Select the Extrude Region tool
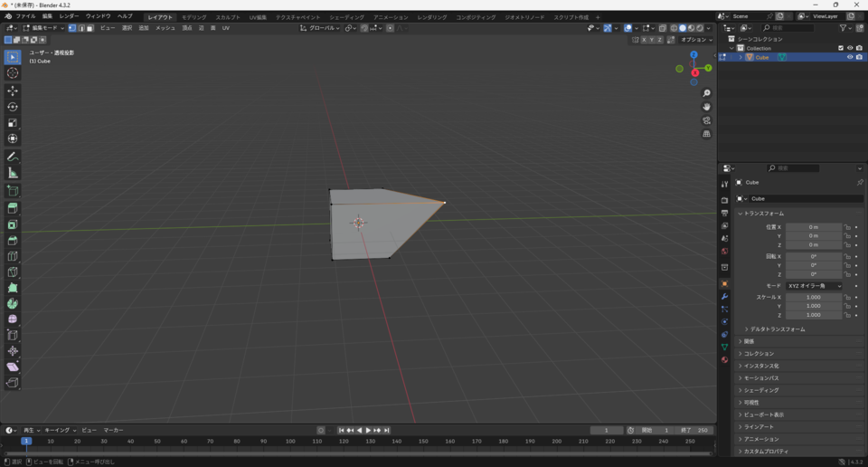Image resolution: width=868 pixels, height=467 pixels. 13,208
